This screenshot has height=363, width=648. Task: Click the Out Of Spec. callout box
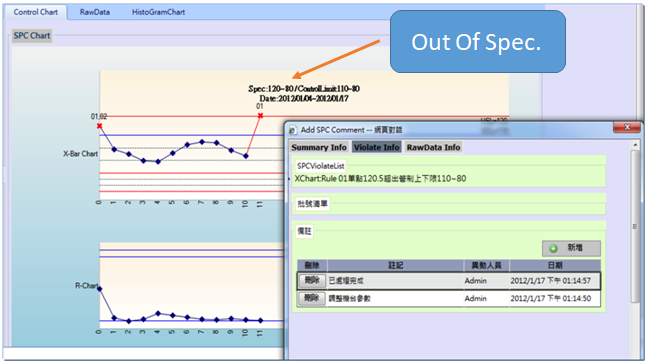477,42
